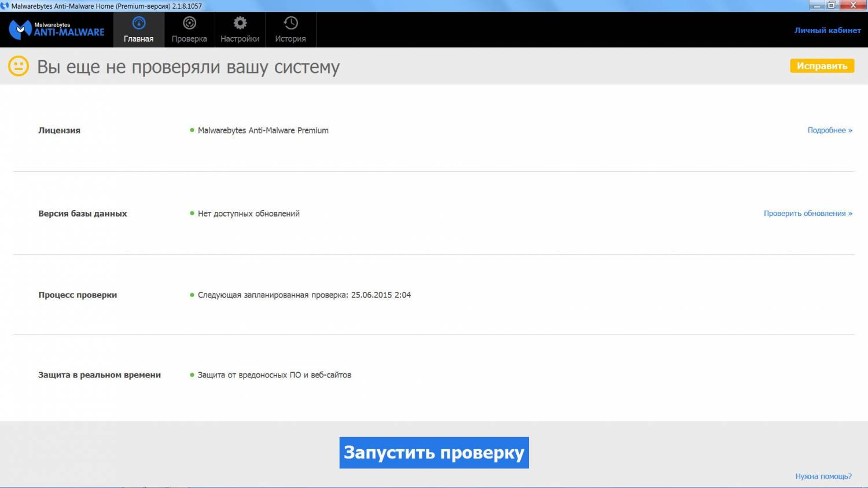The width and height of the screenshot is (868, 488).
Task: Click the Вы еще не проверяли heading
Action: 189,67
